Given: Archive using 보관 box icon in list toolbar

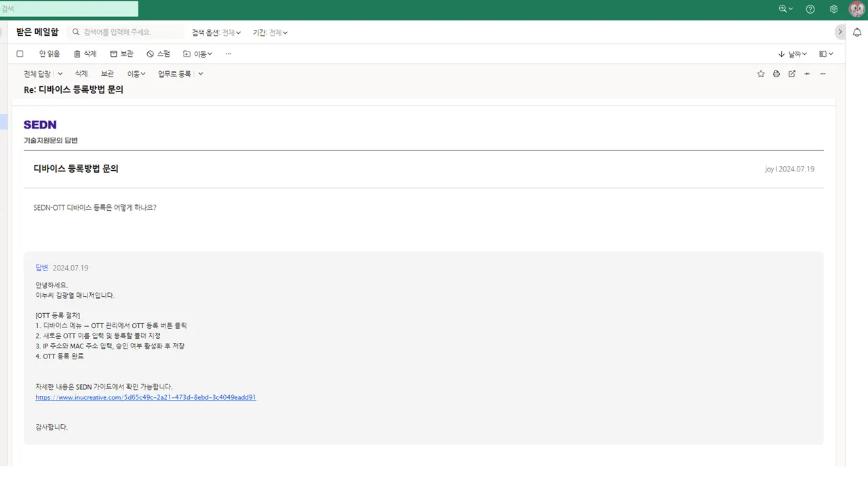Looking at the screenshot, I should [x=122, y=54].
